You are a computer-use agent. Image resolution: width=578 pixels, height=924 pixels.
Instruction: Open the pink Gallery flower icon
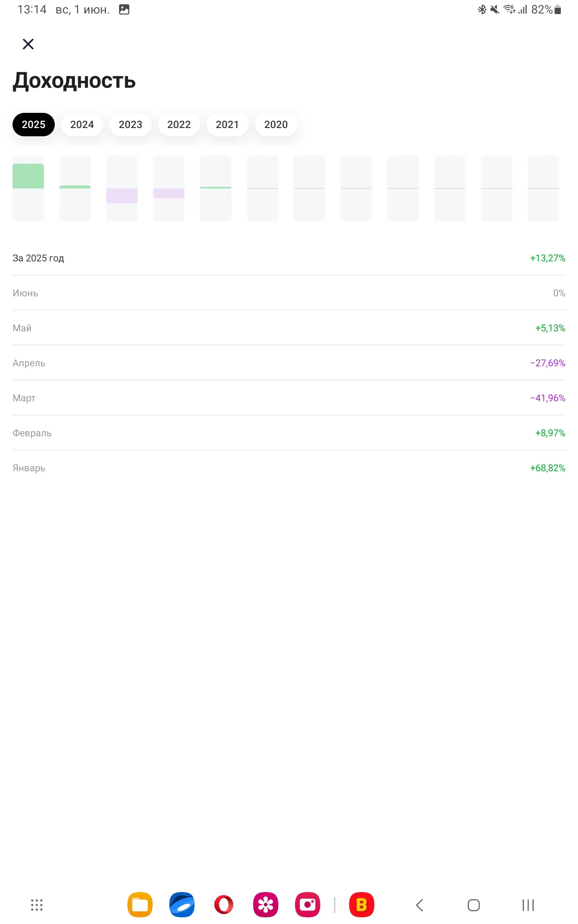pos(266,905)
